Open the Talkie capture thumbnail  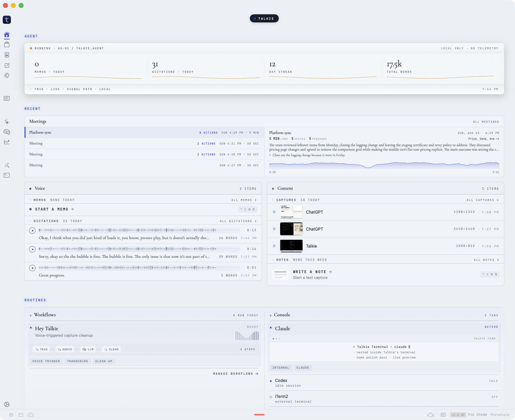(x=291, y=246)
